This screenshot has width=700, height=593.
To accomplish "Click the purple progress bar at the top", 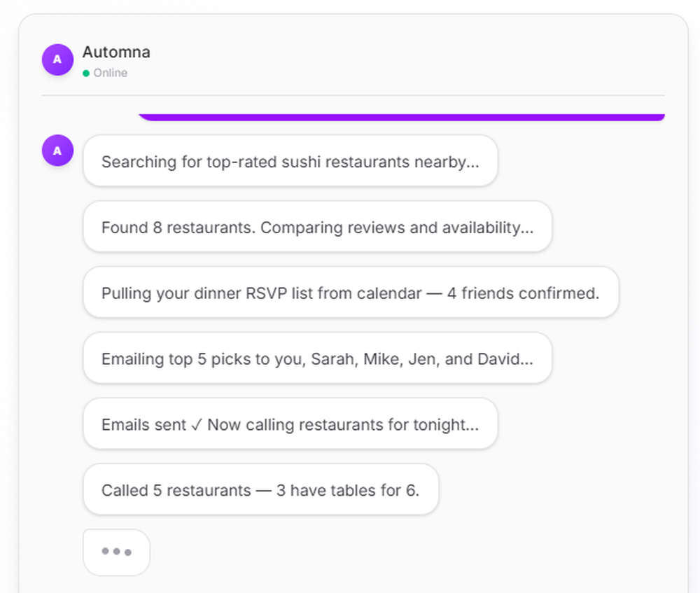I will (401, 115).
